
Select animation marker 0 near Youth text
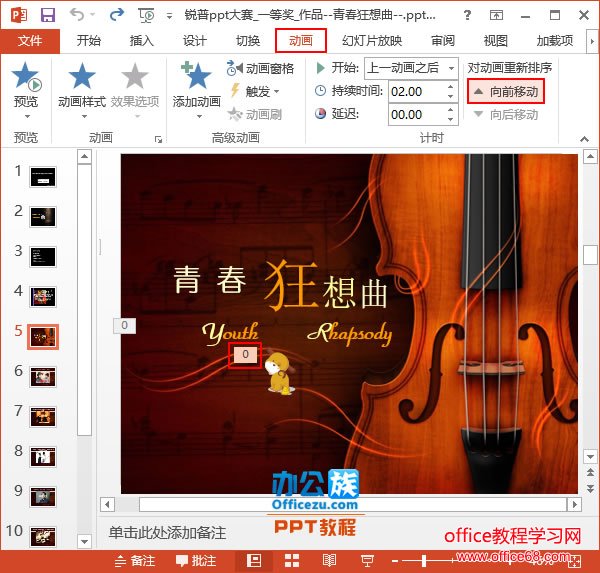pyautogui.click(x=245, y=354)
